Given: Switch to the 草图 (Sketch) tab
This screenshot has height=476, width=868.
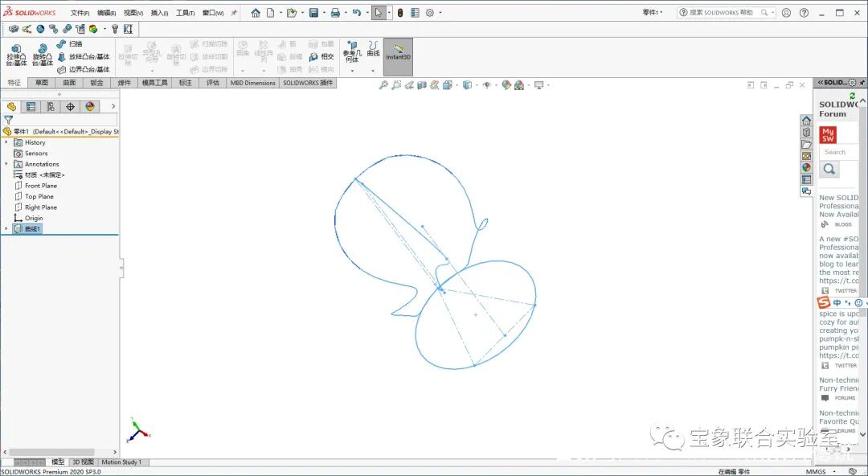Looking at the screenshot, I should click(x=42, y=83).
